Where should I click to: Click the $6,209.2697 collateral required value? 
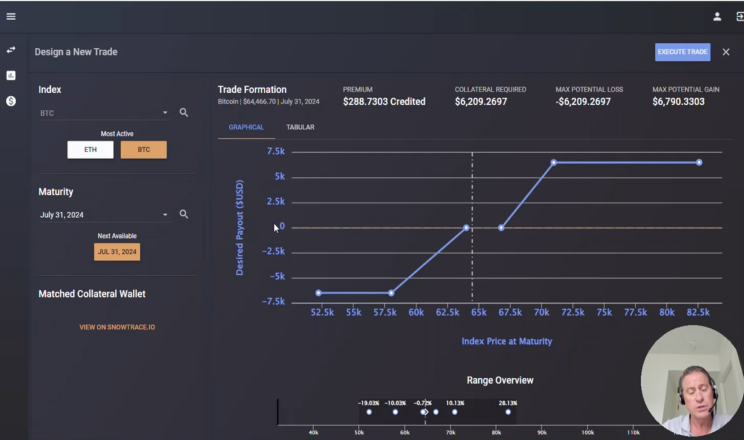[x=481, y=102]
